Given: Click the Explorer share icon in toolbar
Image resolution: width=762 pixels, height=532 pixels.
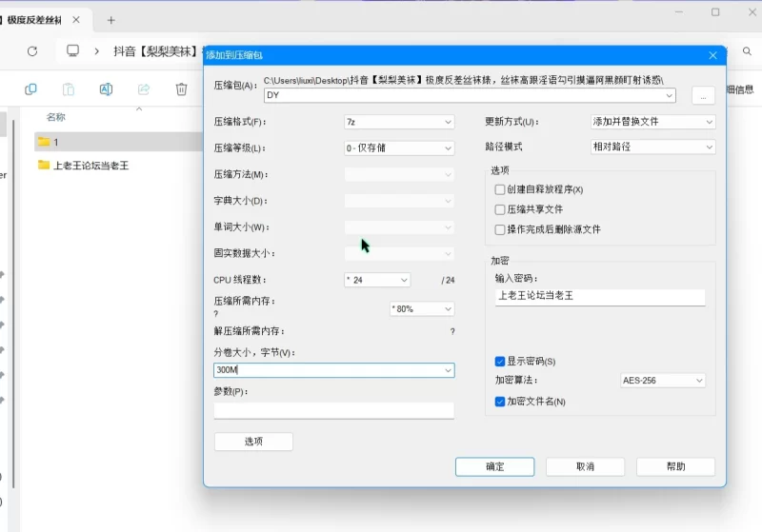Looking at the screenshot, I should point(144,89).
